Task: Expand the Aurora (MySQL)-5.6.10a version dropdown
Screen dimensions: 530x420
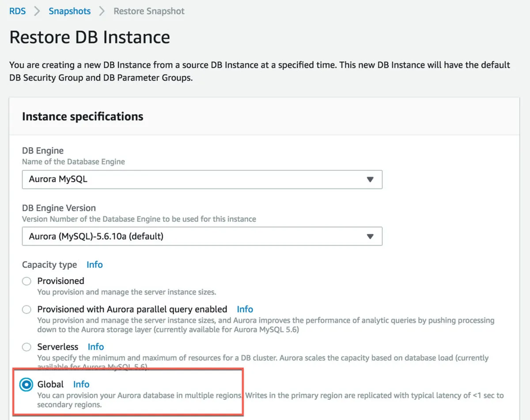Action: tap(202, 236)
